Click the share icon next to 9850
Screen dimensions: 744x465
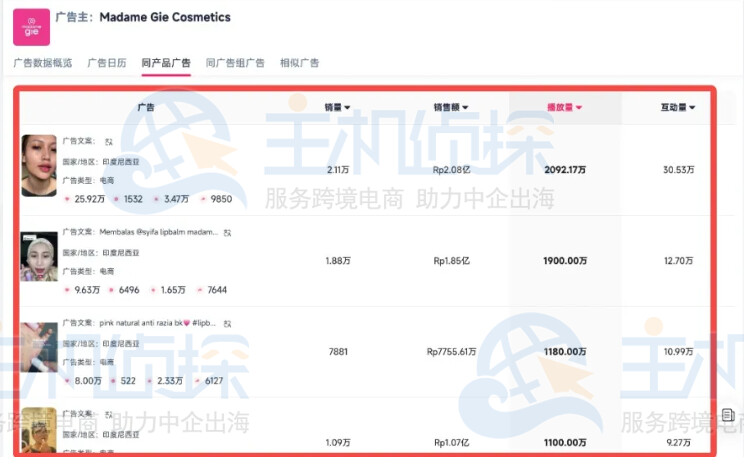(x=203, y=199)
